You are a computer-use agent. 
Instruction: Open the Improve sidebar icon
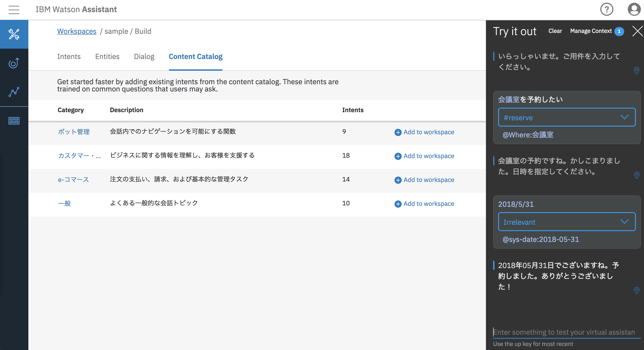14,63
